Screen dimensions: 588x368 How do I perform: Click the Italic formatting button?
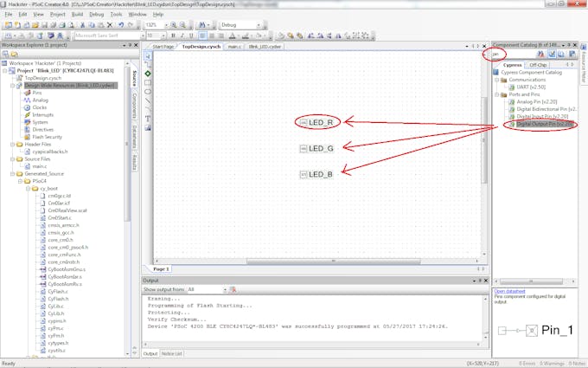(182, 36)
